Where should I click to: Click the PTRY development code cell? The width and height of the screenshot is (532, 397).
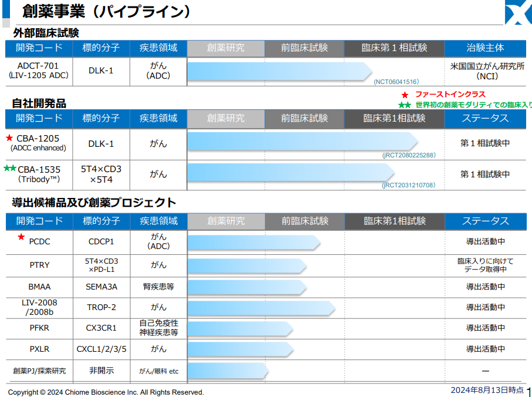[39, 265]
